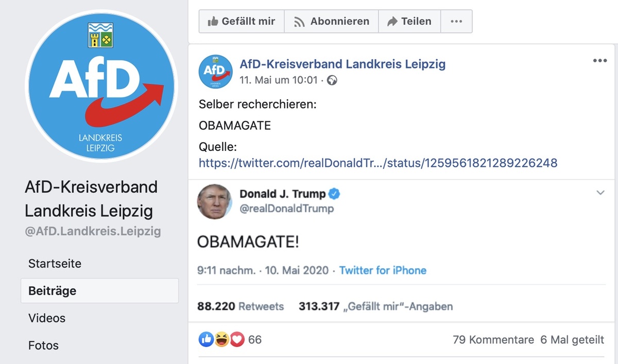Open the three-dot menu next to Teilen
This screenshot has width=618, height=364.
point(456,21)
